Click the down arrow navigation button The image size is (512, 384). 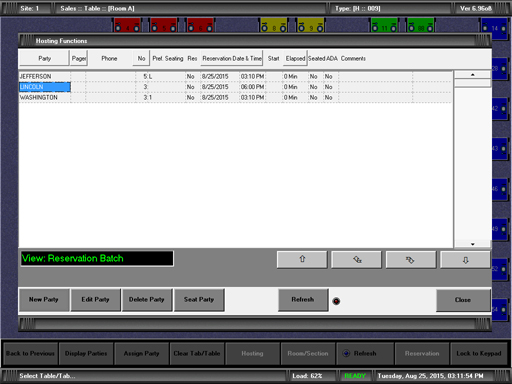(465, 259)
